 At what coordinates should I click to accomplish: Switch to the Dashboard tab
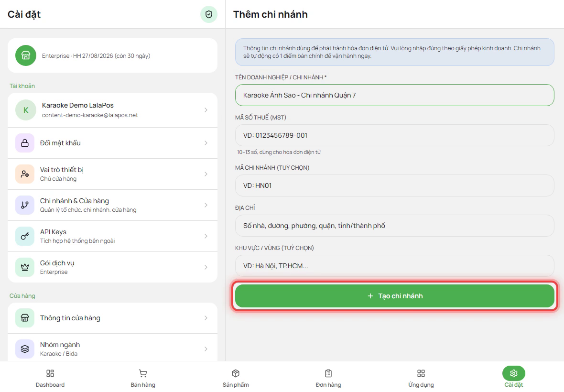pyautogui.click(x=50, y=378)
